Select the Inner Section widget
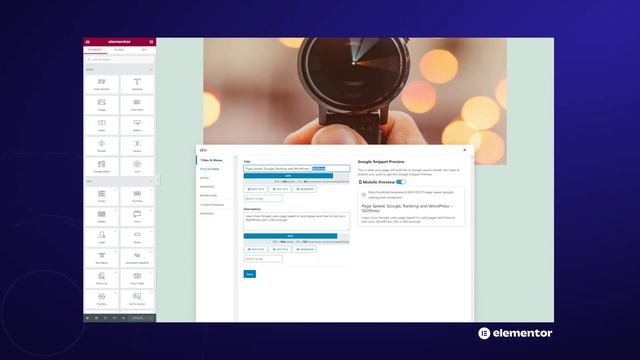 click(102, 84)
